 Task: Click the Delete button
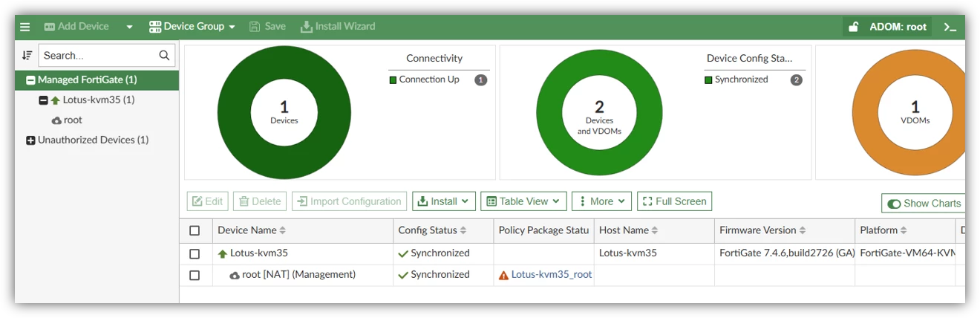(260, 201)
